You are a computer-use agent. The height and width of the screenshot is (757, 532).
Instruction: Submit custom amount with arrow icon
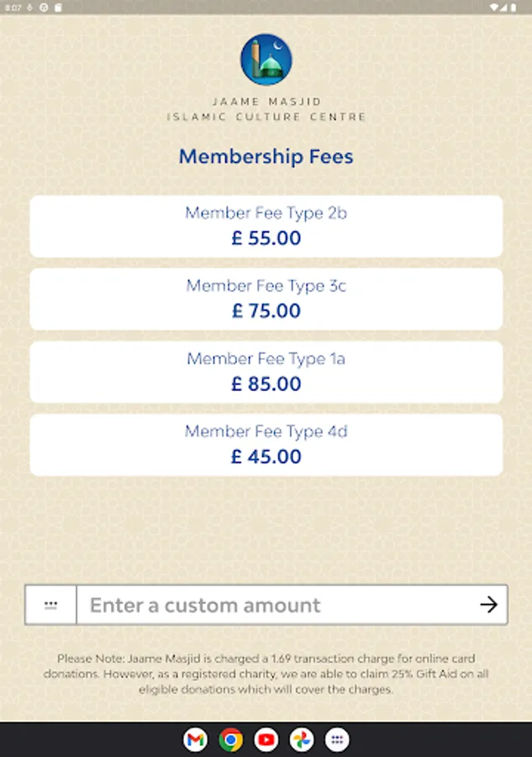488,605
